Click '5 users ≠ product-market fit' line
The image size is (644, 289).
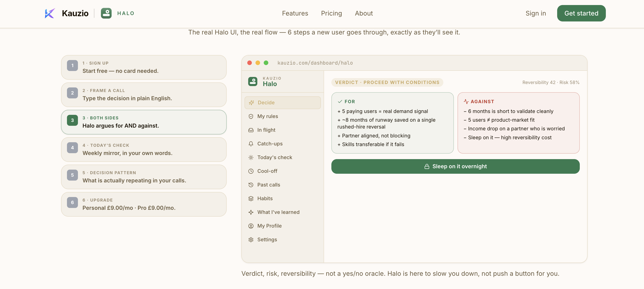click(x=499, y=120)
